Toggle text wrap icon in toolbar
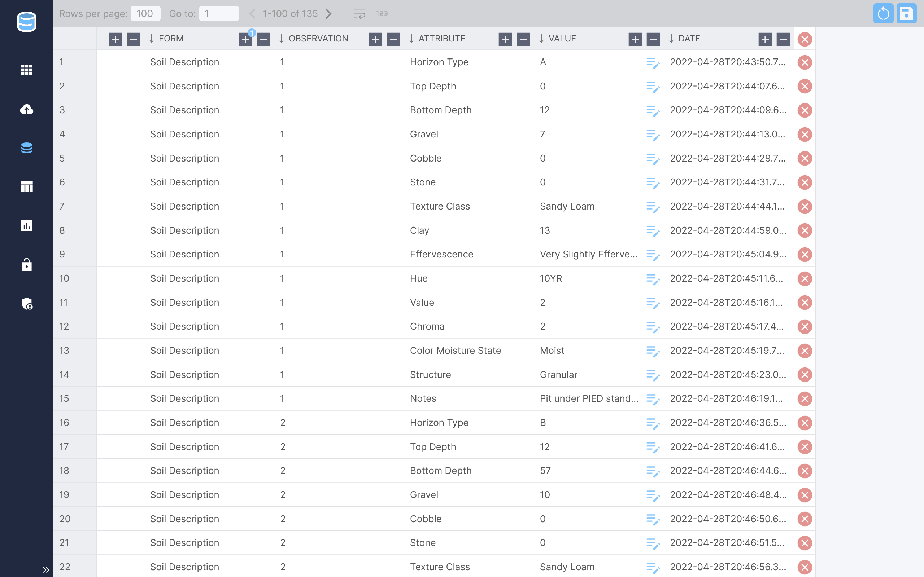 point(359,14)
